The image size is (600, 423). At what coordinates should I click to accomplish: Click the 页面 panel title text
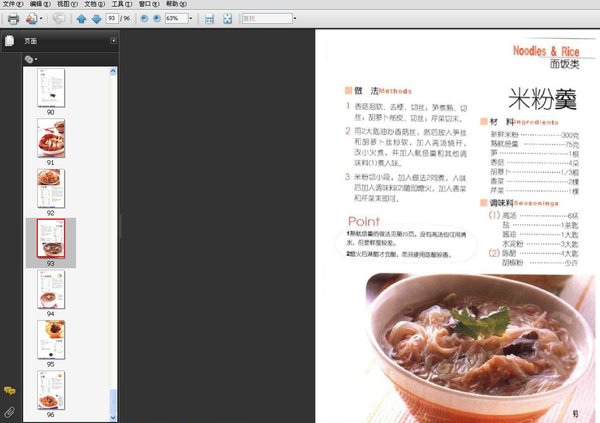pyautogui.click(x=31, y=41)
